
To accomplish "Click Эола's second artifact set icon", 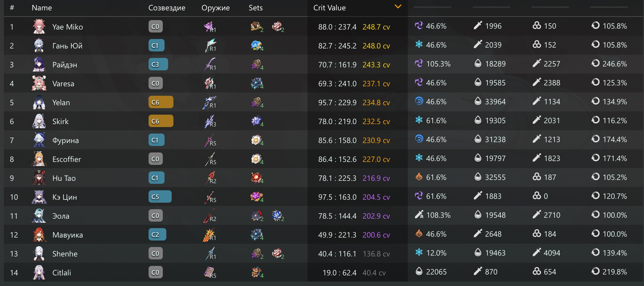I will pos(277,216).
